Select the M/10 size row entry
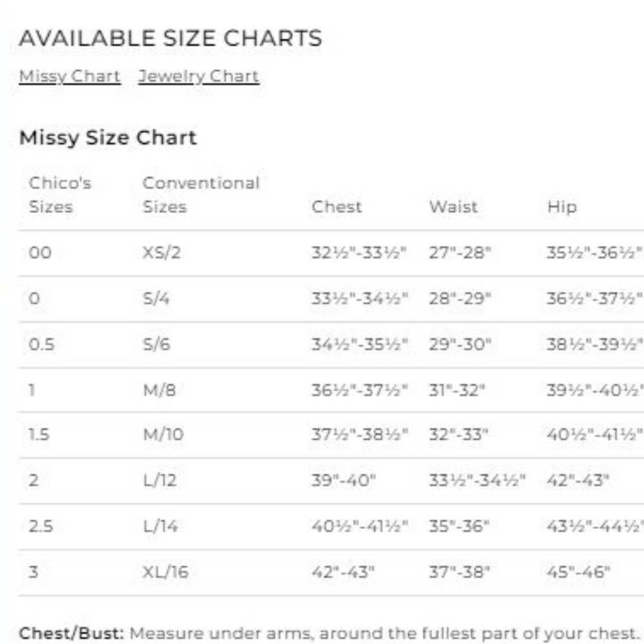This screenshot has width=644, height=644. click(x=163, y=435)
